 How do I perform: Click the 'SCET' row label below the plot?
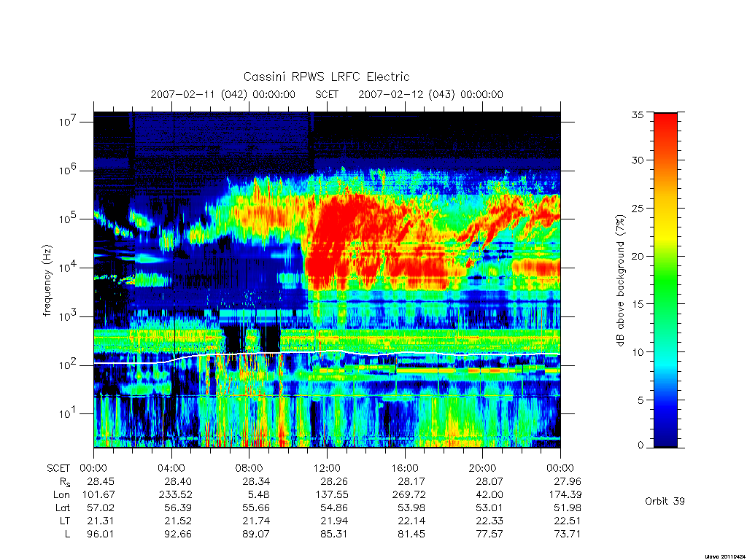pyautogui.click(x=58, y=468)
